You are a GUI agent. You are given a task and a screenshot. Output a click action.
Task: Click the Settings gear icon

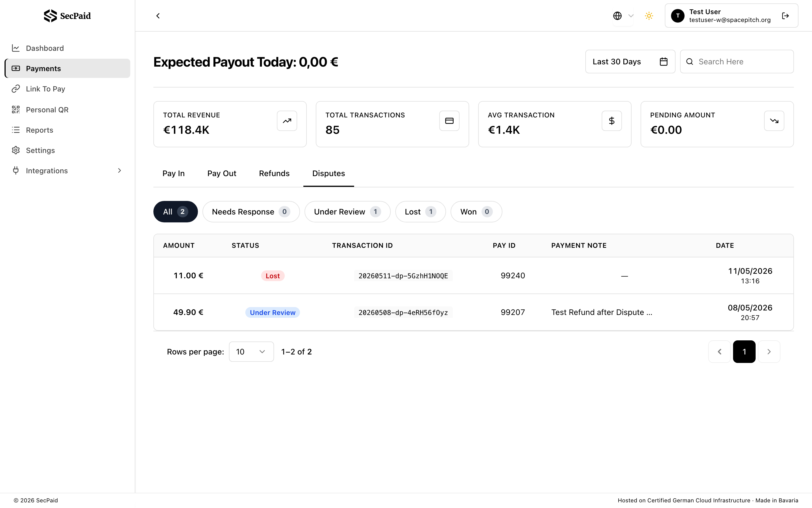pyautogui.click(x=16, y=150)
